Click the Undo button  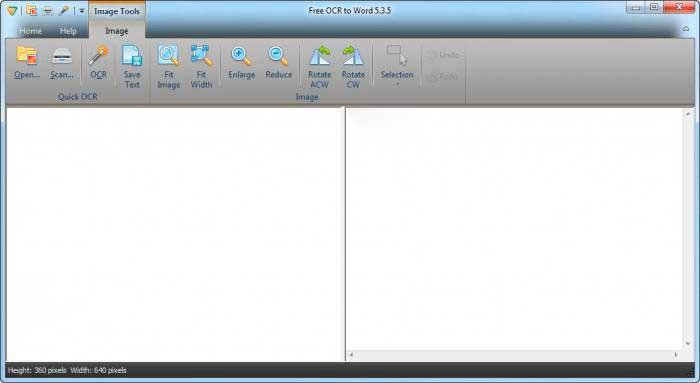click(443, 55)
